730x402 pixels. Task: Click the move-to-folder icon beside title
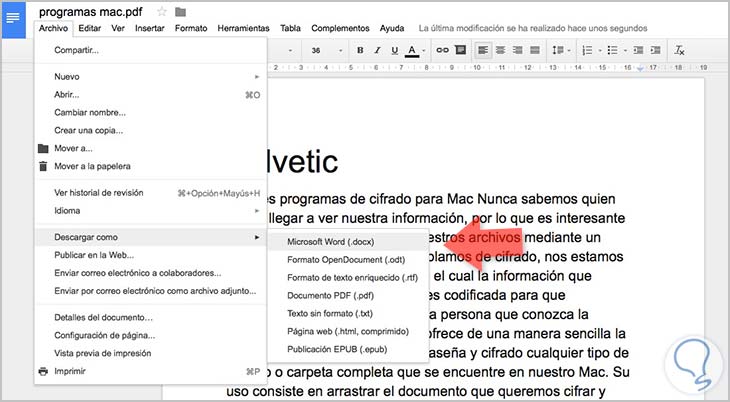181,12
